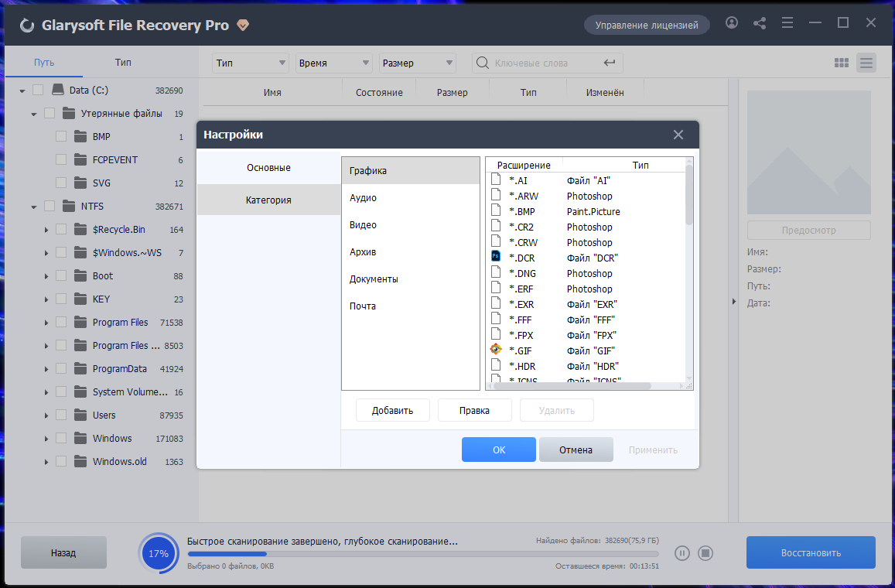Check the BMP folder checkbox
895x588 pixels.
tap(61, 136)
